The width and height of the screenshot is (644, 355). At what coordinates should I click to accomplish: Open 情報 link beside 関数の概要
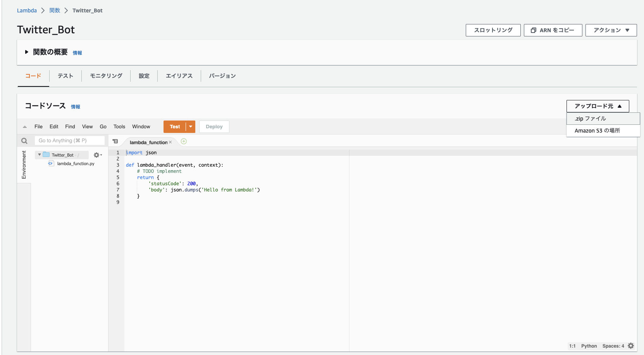click(x=77, y=53)
